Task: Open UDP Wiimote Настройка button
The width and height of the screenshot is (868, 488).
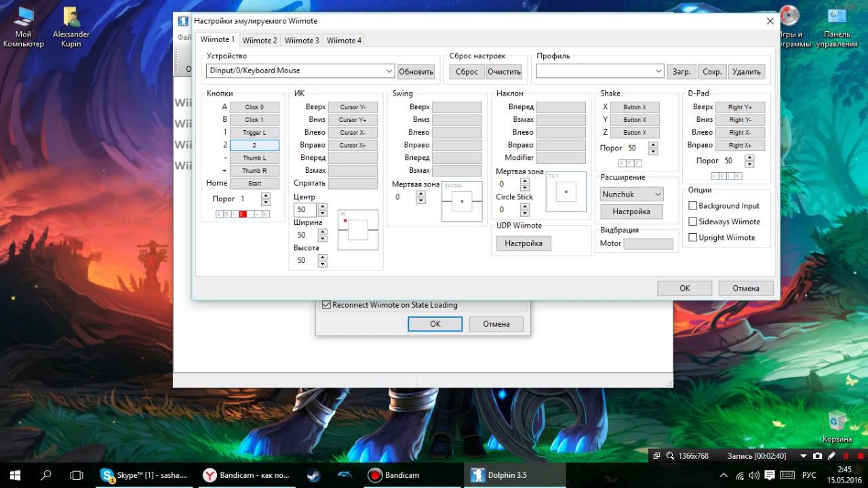Action: pos(524,243)
